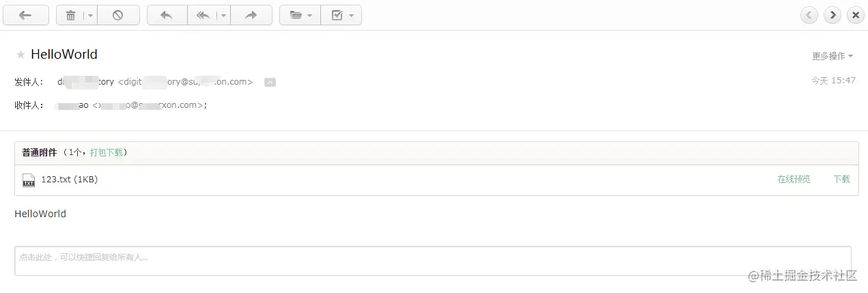Click 在线预览 for 123.txt
Image resolution: width=868 pixels, height=293 pixels.
pos(794,179)
